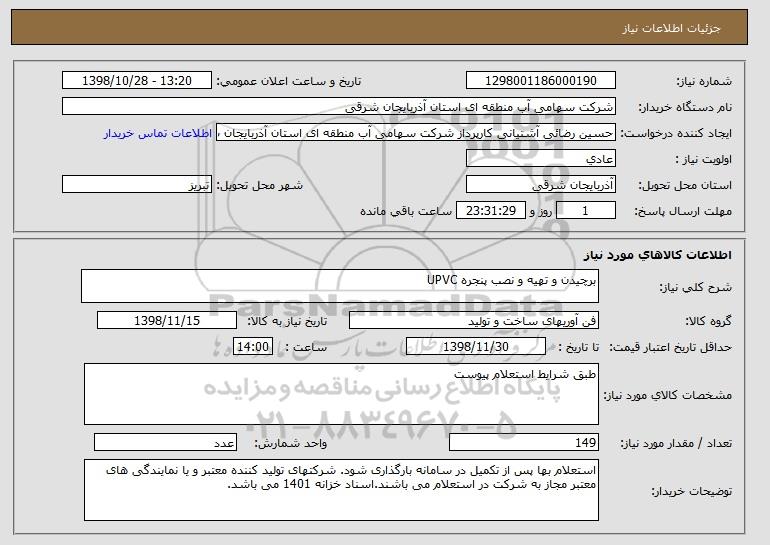Click the label تاریخ نیاز به کالا
This screenshot has height=545, width=770.
coord(287,322)
